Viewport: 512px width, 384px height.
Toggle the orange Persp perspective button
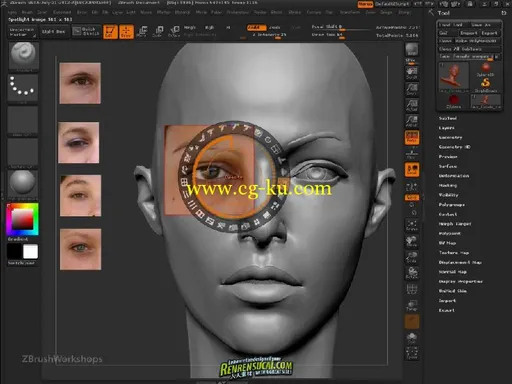click(x=412, y=137)
